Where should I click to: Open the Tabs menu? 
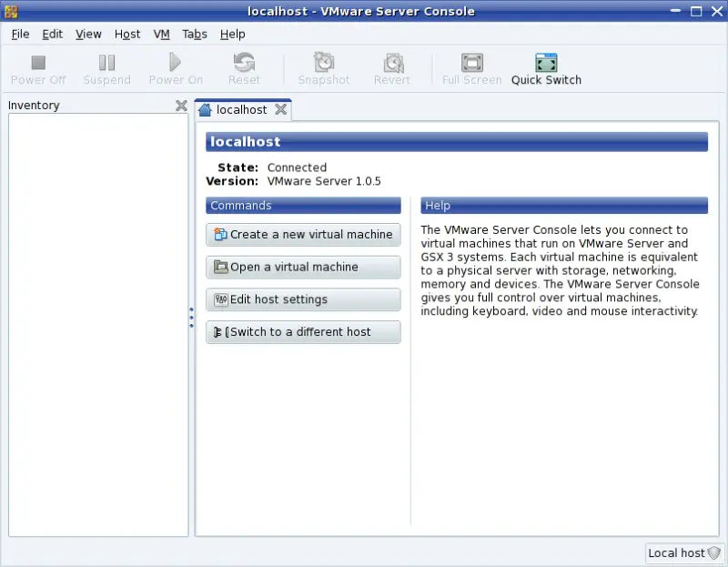pos(195,35)
